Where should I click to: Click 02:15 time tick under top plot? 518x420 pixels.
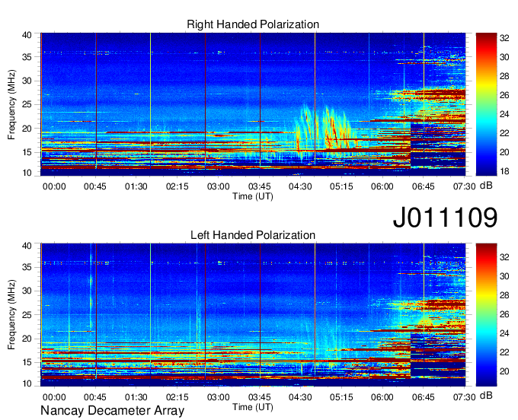tap(177, 186)
